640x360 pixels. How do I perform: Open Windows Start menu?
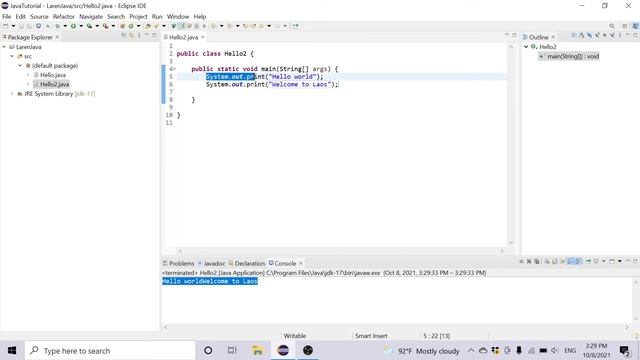pyautogui.click(x=12, y=351)
